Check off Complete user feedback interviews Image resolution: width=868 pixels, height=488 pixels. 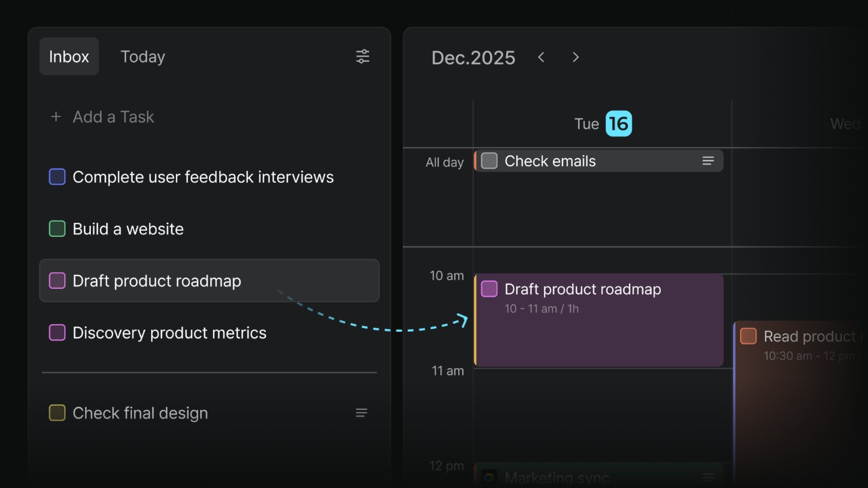pyautogui.click(x=57, y=177)
